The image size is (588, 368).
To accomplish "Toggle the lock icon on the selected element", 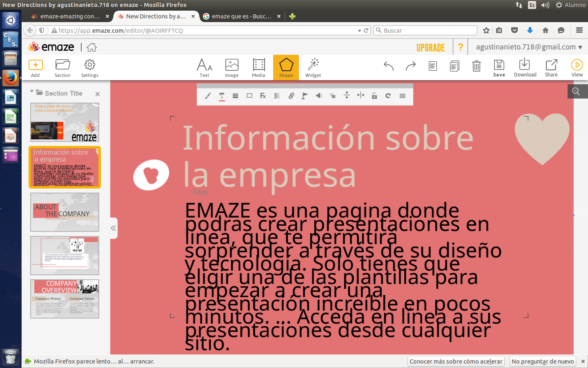I will (374, 96).
